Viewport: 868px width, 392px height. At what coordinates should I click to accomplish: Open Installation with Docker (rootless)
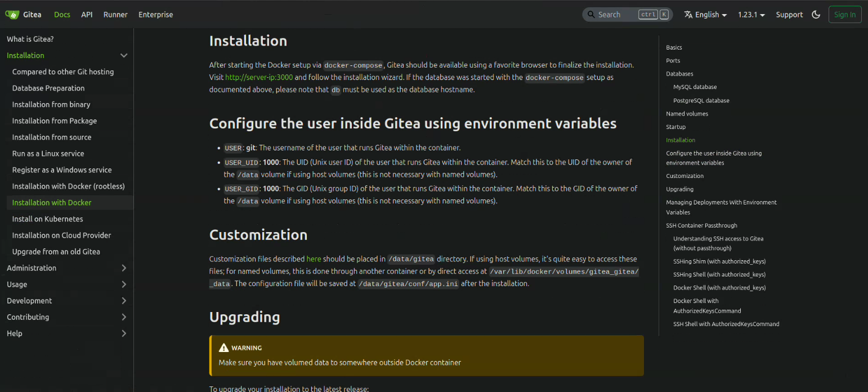point(69,186)
